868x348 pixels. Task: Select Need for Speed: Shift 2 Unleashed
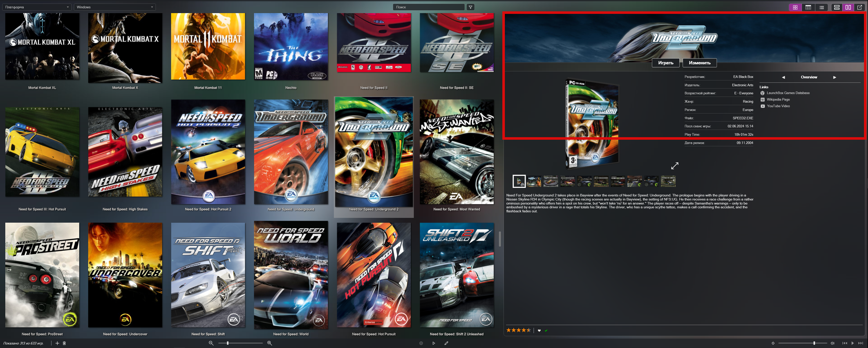[x=457, y=275]
